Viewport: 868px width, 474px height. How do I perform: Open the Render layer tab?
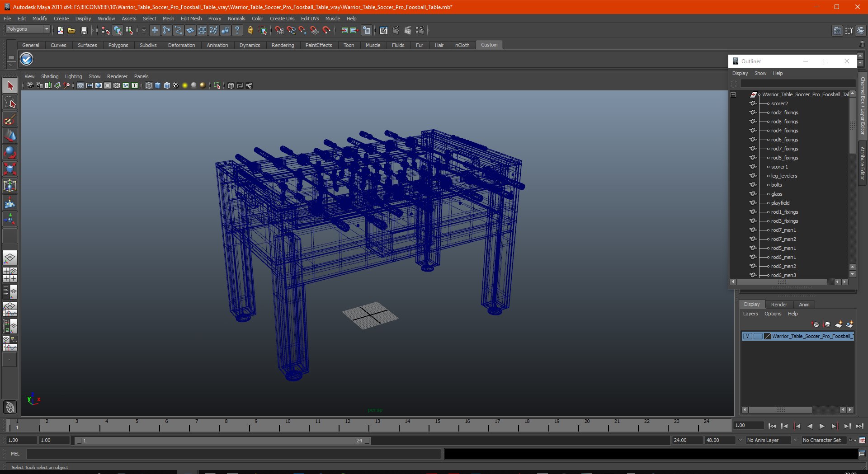pyautogui.click(x=779, y=305)
